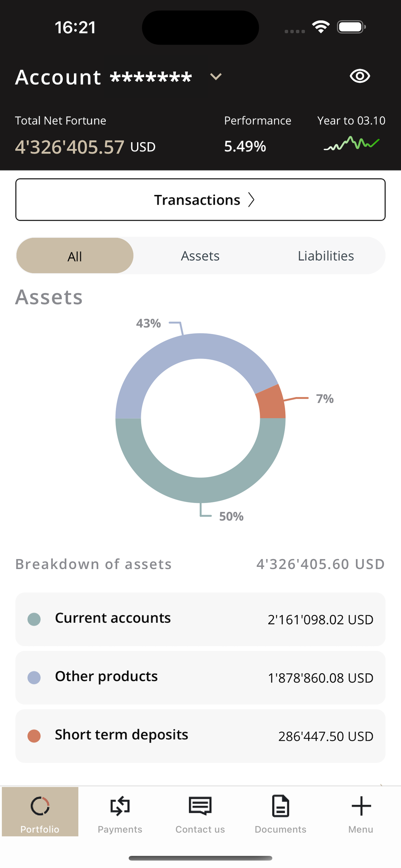Tap the Wi-Fi status icon
This screenshot has width=401, height=868.
320,27
